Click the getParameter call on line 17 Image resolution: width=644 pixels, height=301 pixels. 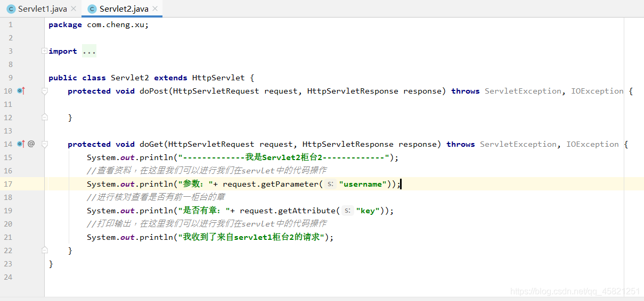tap(290, 184)
